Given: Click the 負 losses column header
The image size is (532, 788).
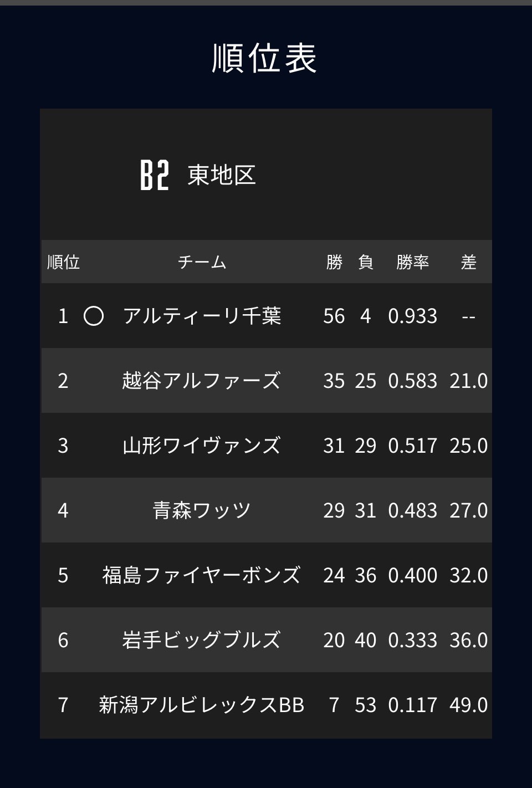Looking at the screenshot, I should click(x=366, y=262).
